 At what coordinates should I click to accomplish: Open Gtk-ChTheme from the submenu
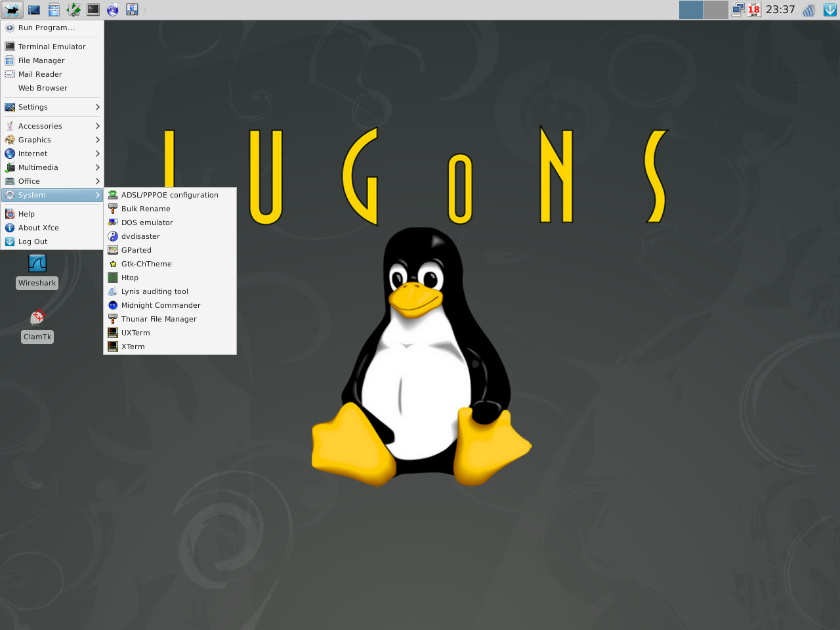click(170, 264)
